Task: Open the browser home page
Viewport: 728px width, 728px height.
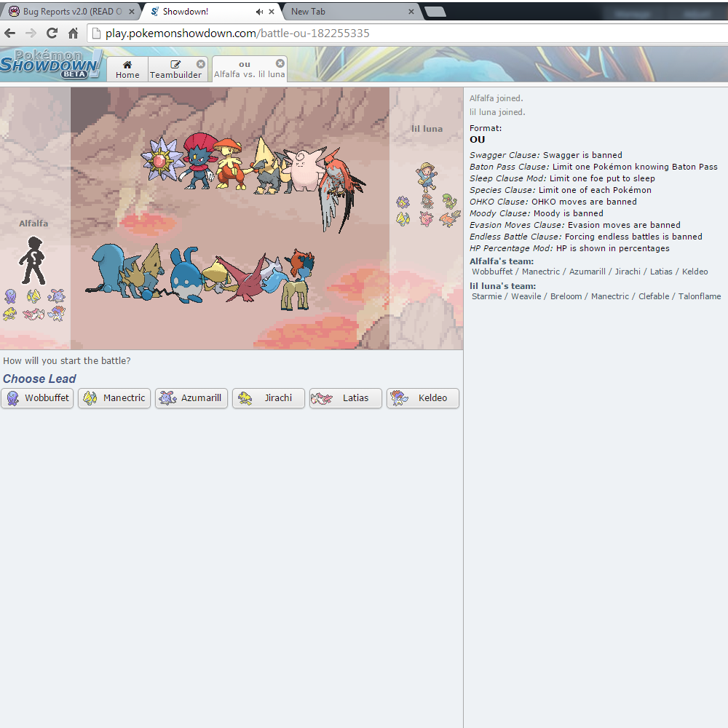Action: (x=74, y=33)
